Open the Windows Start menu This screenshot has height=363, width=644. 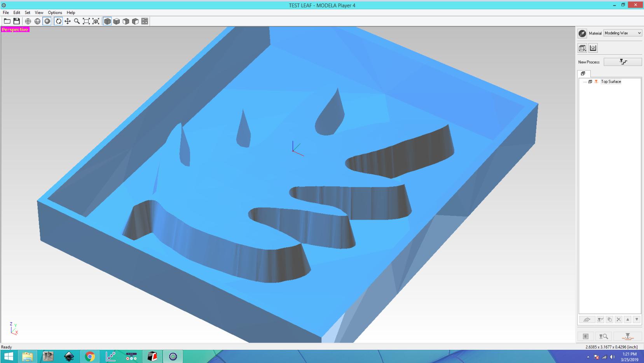click(8, 356)
